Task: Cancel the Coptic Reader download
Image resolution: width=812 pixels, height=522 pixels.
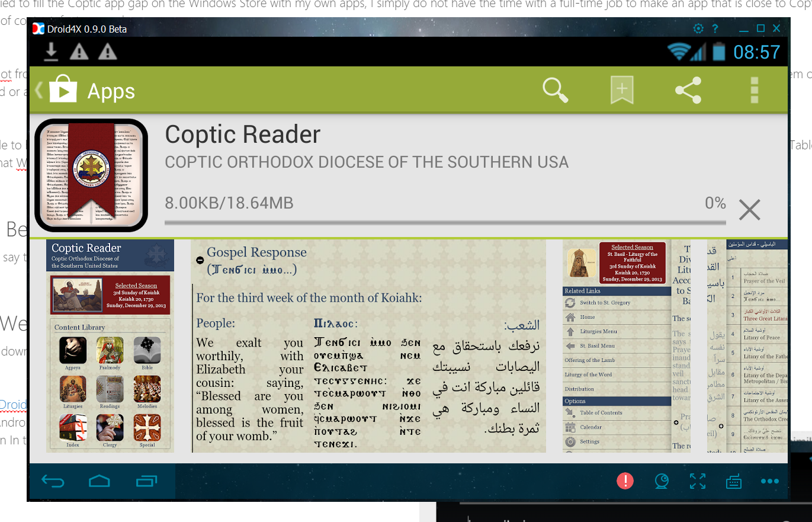Action: click(750, 210)
